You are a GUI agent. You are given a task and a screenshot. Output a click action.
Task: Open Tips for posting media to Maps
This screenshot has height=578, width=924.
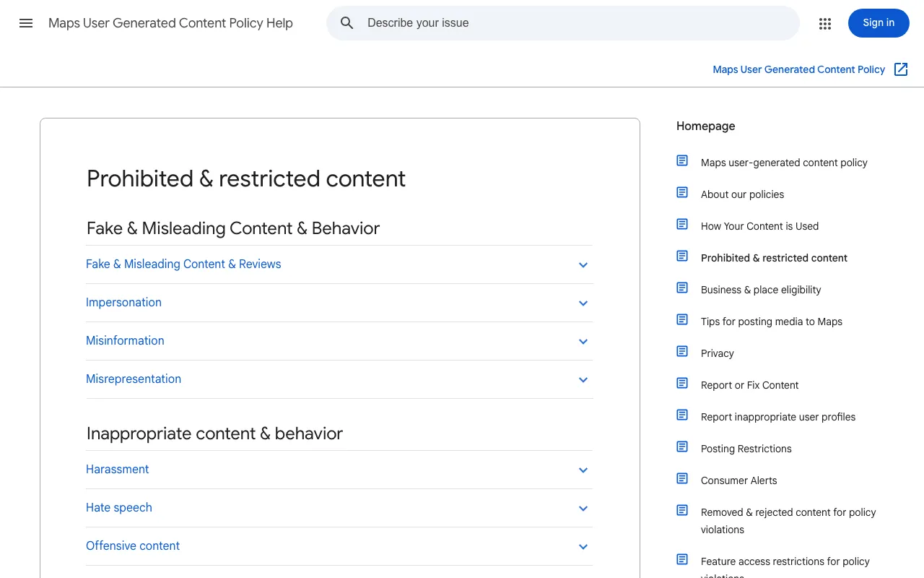click(772, 322)
